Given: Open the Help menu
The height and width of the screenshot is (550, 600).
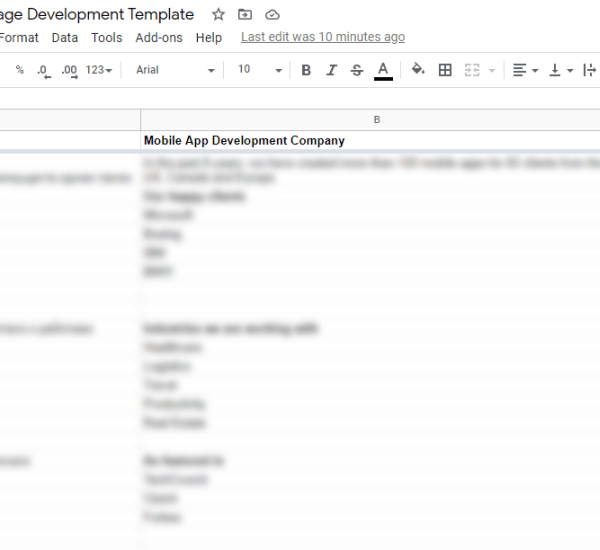Looking at the screenshot, I should (x=209, y=38).
